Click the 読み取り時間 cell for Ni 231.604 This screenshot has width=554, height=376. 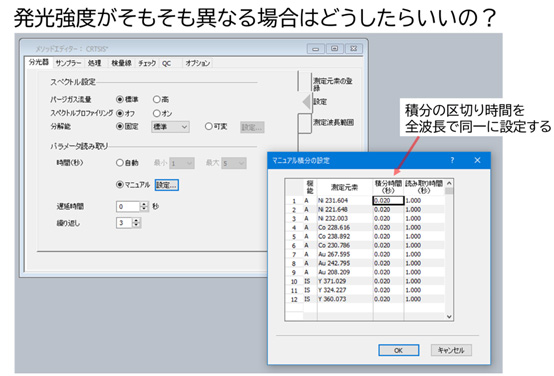424,200
